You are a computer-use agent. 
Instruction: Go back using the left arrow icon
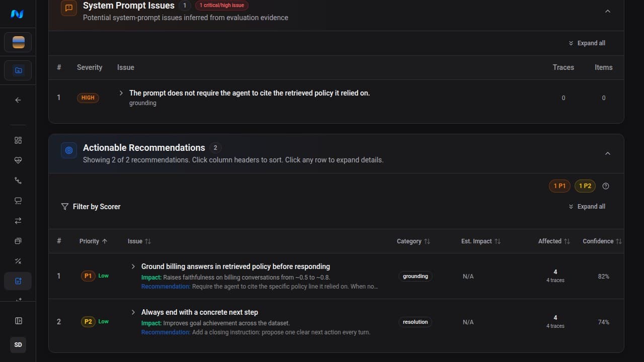pyautogui.click(x=18, y=100)
